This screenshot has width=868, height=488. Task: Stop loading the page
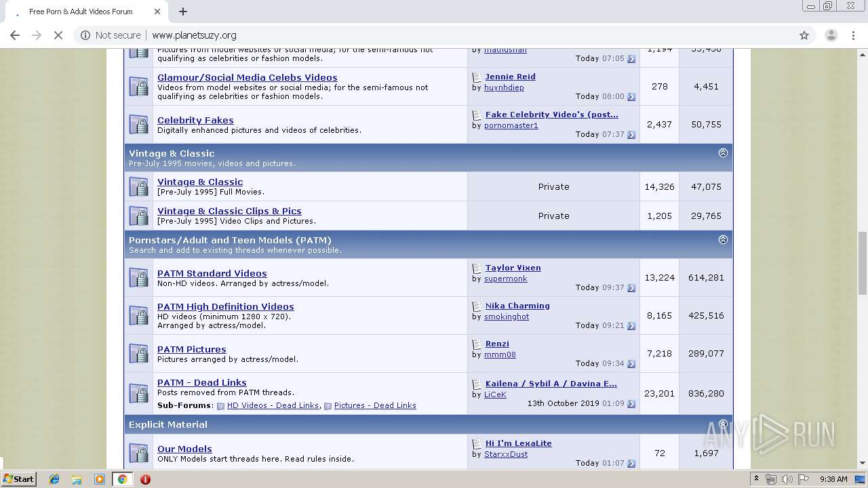point(58,35)
